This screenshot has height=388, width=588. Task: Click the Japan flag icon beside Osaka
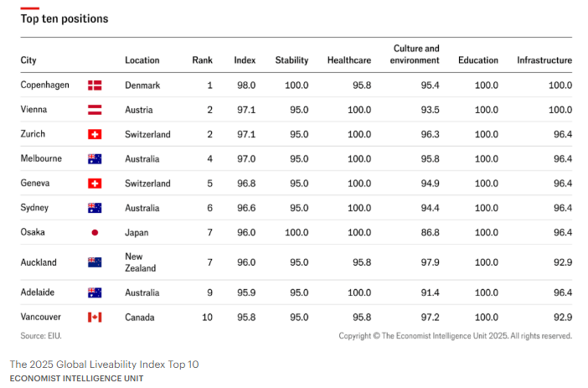[x=95, y=232]
